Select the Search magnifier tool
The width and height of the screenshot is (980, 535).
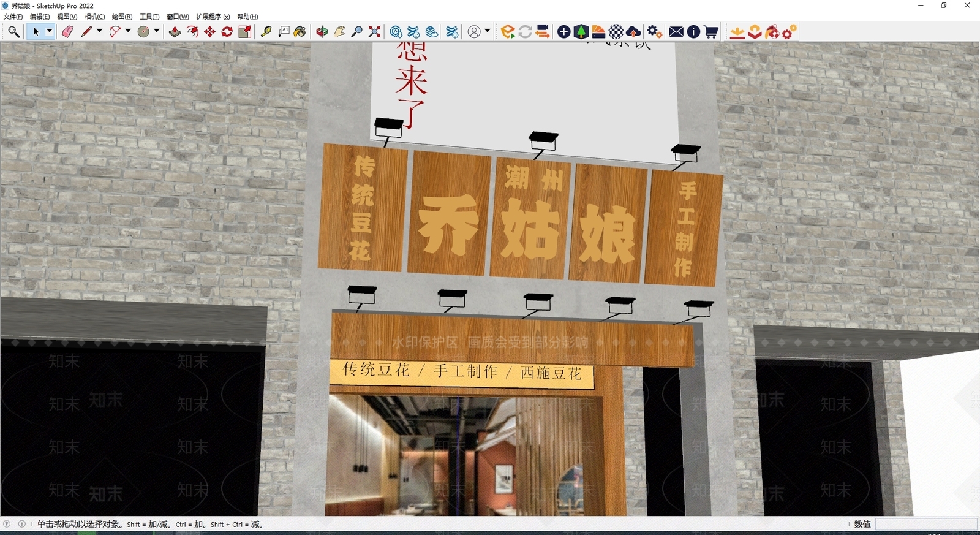pyautogui.click(x=13, y=32)
